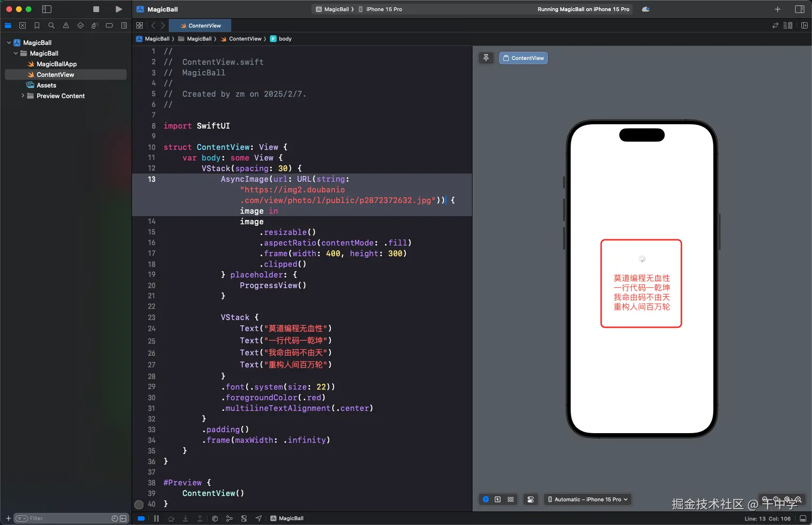The width and height of the screenshot is (812, 525).
Task: Open Debug Memory Graph
Action: click(229, 519)
